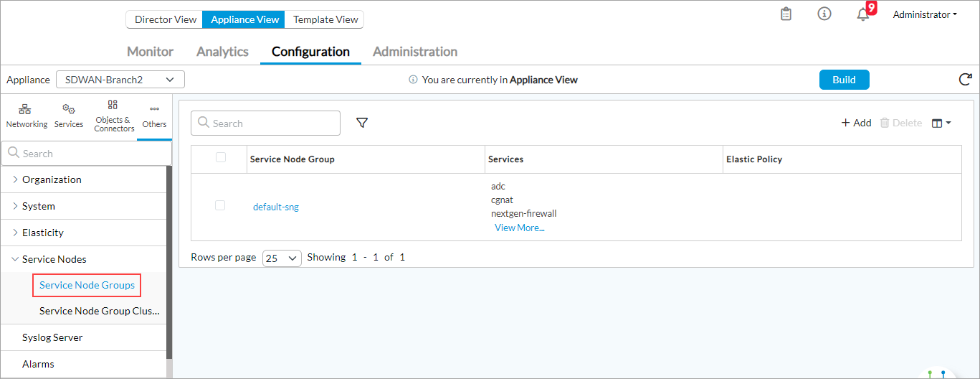Toggle the select-all header checkbox
Viewport: 980px width, 379px height.
pos(221,158)
